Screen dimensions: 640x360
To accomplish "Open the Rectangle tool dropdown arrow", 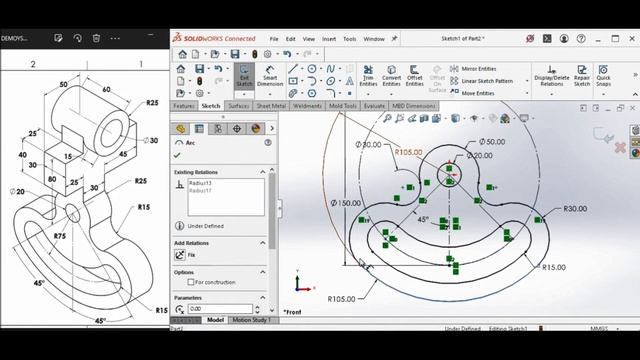I will pos(302,81).
